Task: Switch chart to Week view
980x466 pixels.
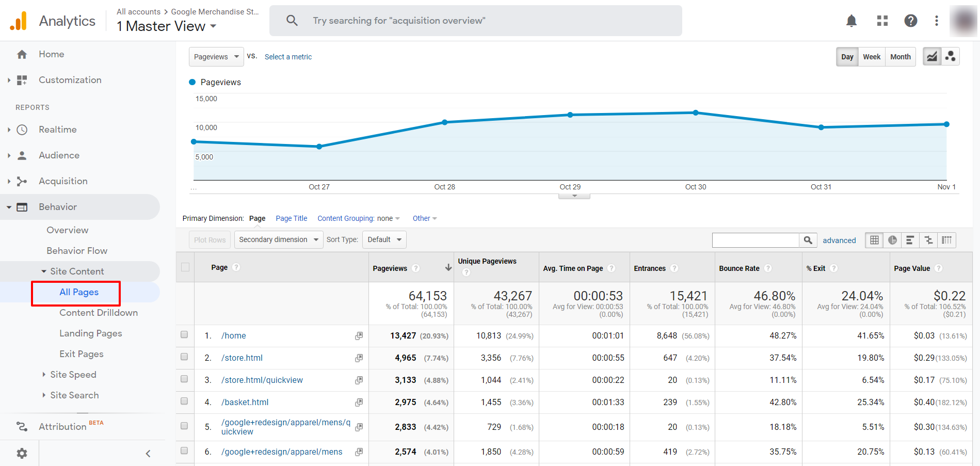Action: (872, 57)
